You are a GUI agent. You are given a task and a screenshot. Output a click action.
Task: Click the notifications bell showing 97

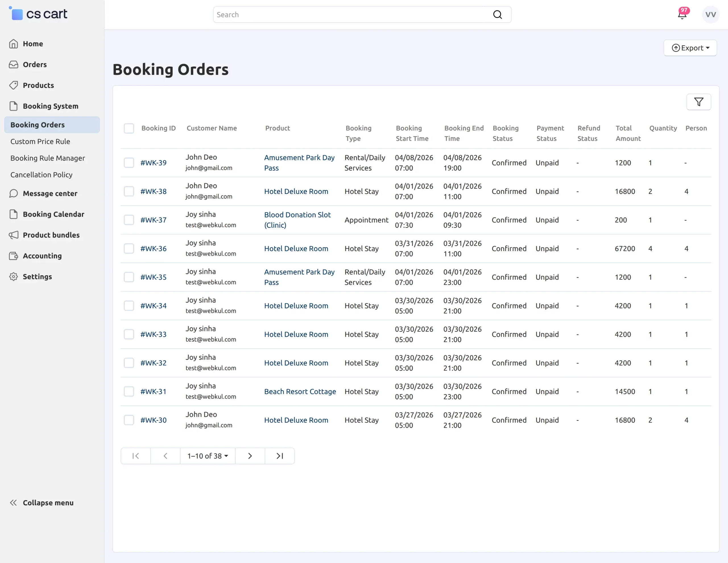pos(682,15)
